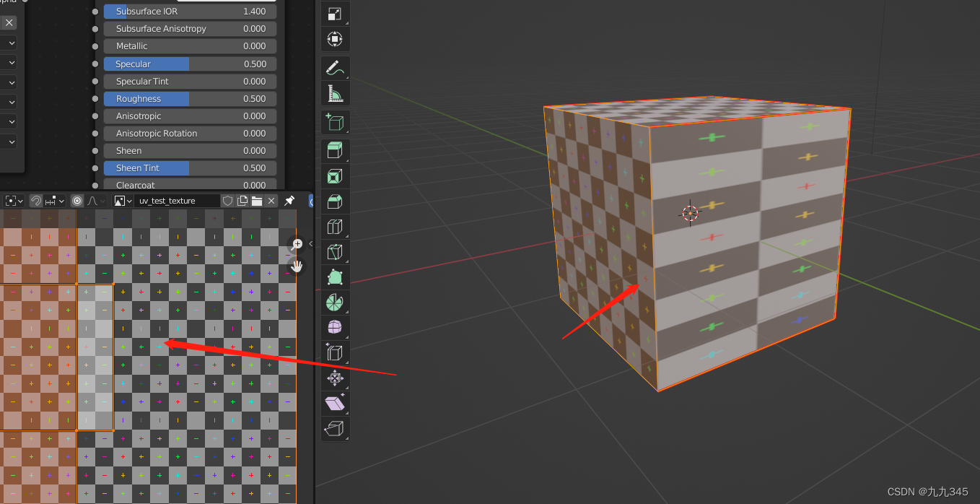This screenshot has height=504, width=980.
Task: Select the Spin tool
Action: (335, 303)
